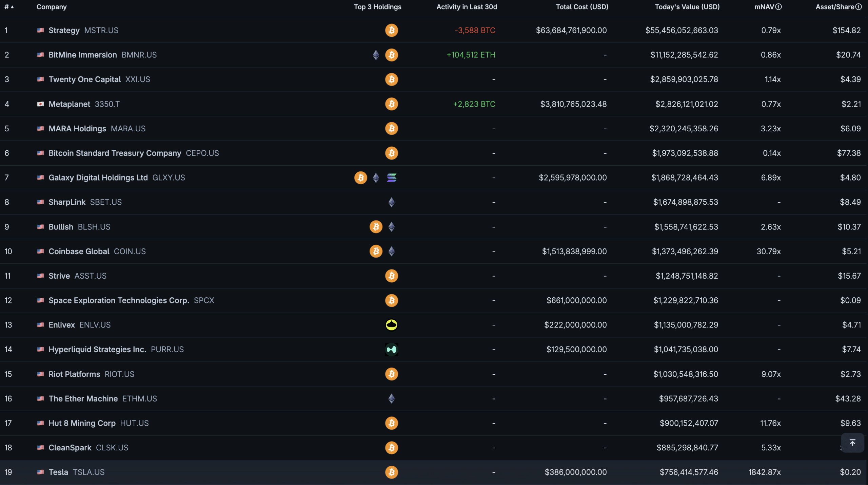The image size is (868, 485).
Task: Click the Bitcoin icon in CleanSpark row
Action: coord(391,448)
